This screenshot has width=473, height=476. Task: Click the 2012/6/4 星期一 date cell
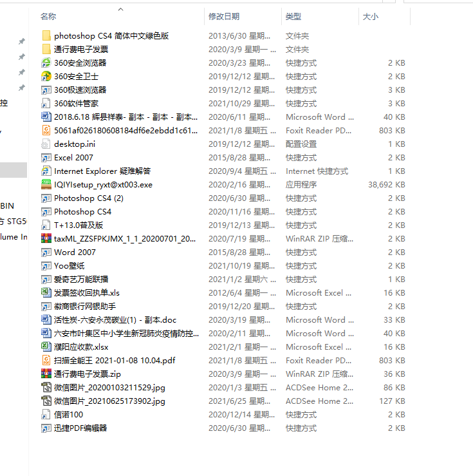pos(242,293)
